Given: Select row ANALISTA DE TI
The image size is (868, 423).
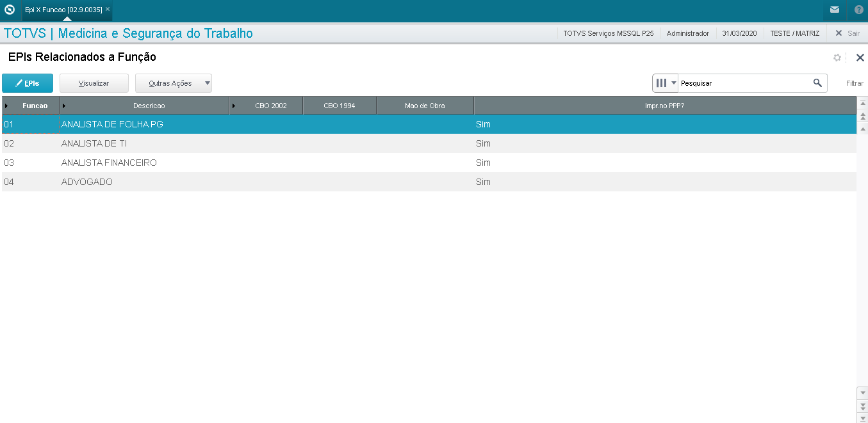Looking at the screenshot, I should 429,143.
